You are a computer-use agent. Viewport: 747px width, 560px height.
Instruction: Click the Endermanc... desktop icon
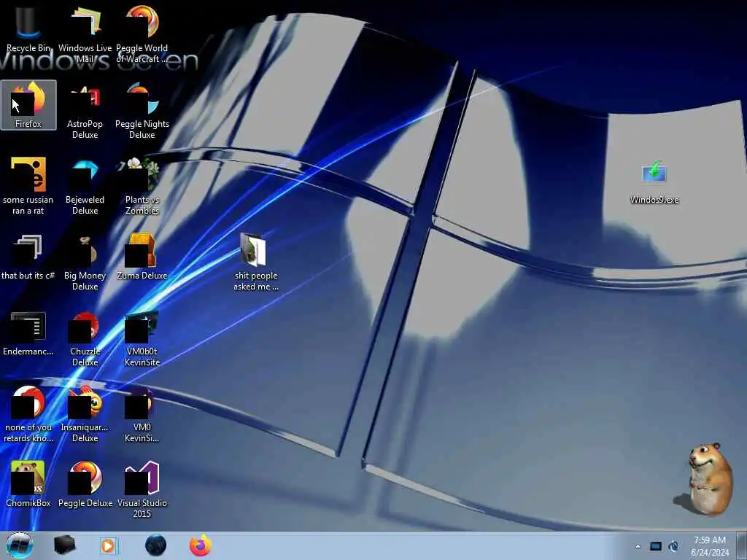[28, 333]
